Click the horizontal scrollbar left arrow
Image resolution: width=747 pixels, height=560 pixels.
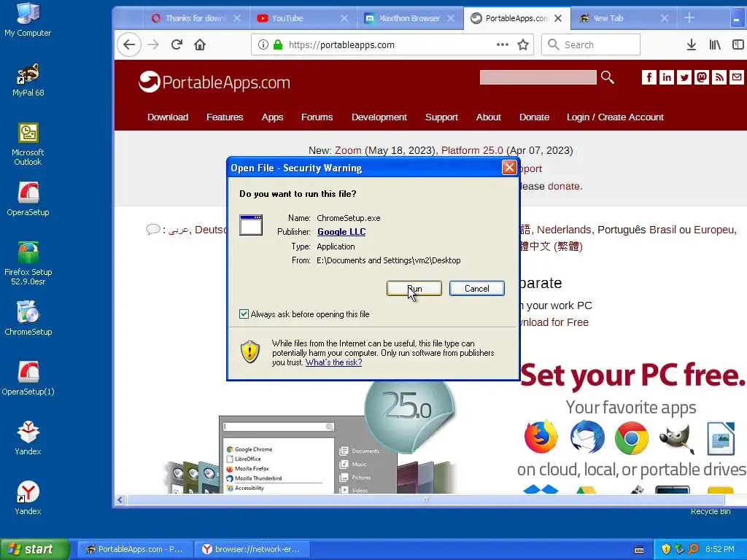pyautogui.click(x=120, y=499)
